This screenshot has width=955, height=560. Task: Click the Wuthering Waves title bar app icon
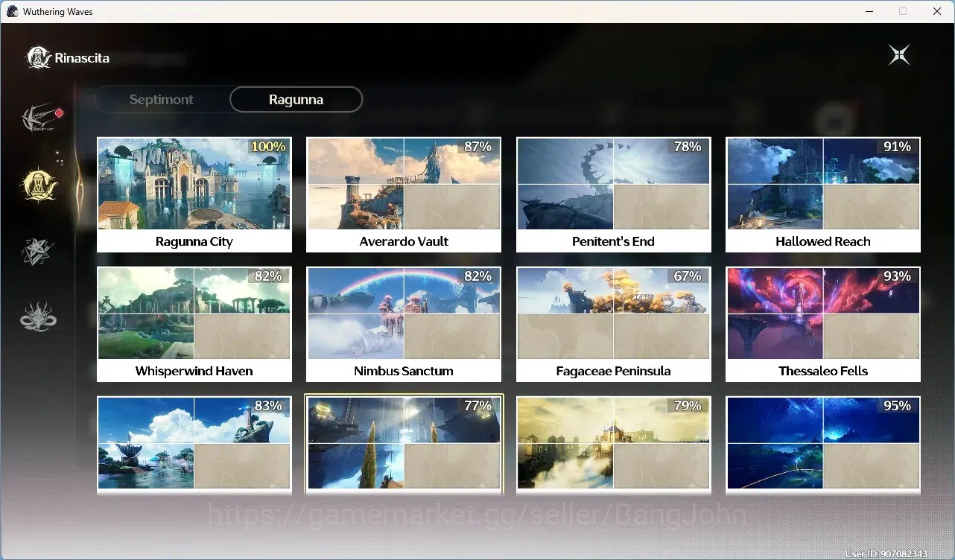pos(12,11)
